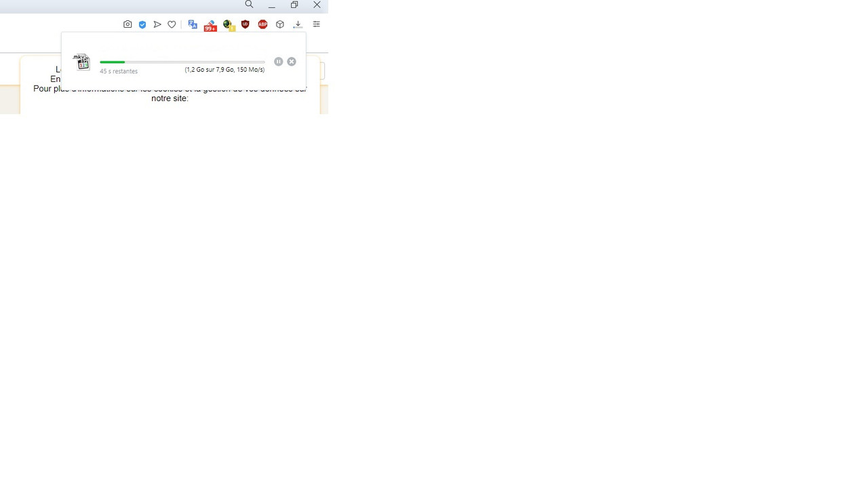Click the .mkv file icon
Screen dimensions: 868x488
[x=82, y=62]
